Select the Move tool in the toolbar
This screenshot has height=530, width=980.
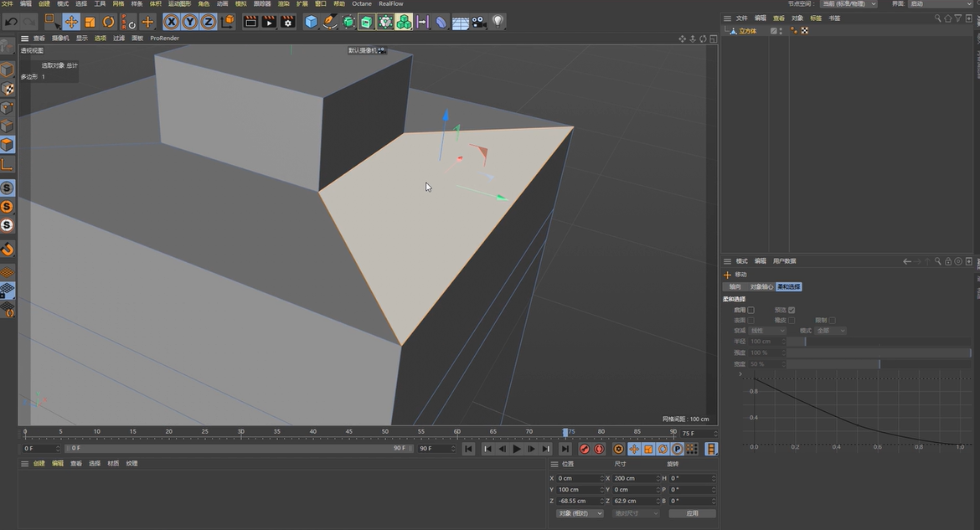(x=70, y=22)
